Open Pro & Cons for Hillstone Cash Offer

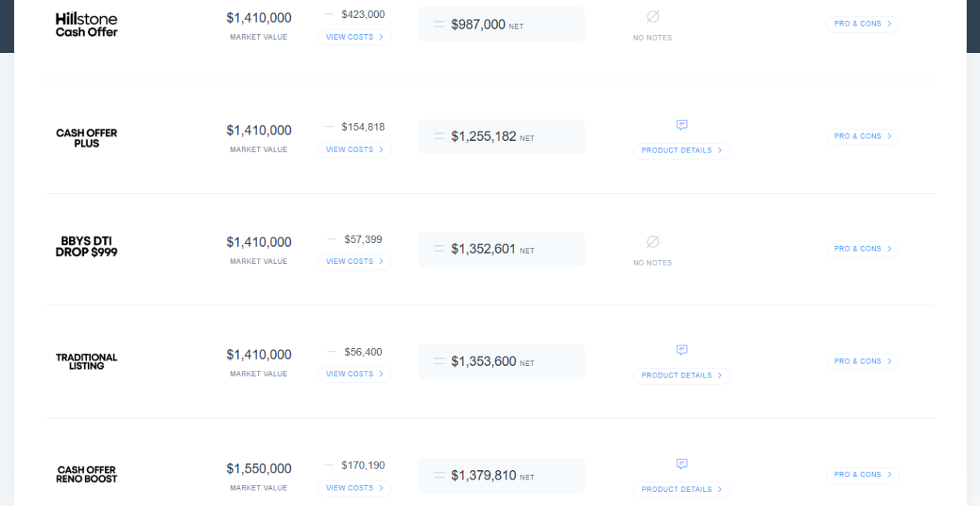coord(863,24)
